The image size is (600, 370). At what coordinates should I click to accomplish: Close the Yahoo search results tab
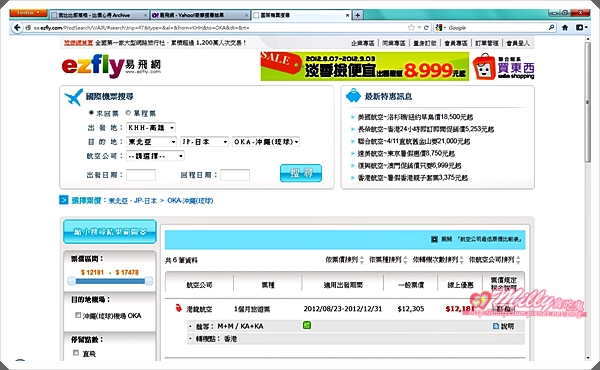[x=247, y=15]
